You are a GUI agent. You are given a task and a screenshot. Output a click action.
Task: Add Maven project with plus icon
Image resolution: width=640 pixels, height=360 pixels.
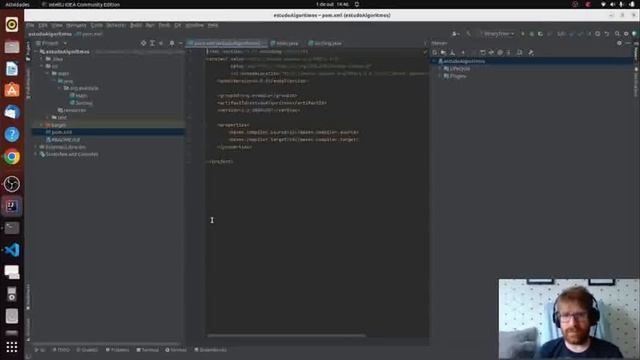coord(463,53)
